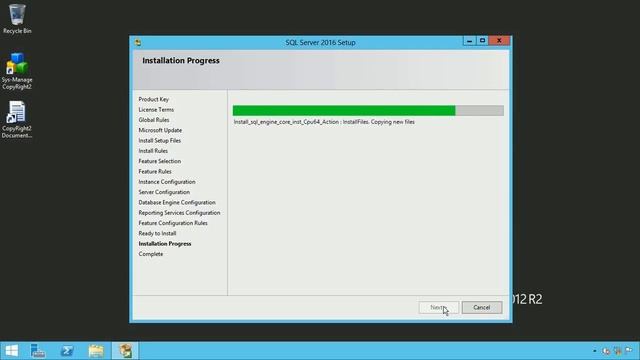Show hidden tray icons arrow
The width and height of the screenshot is (640, 360).
[x=594, y=351]
